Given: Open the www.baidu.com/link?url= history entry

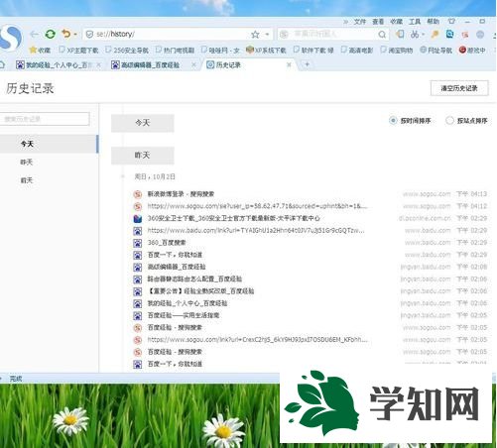Looking at the screenshot, I should tap(256, 230).
